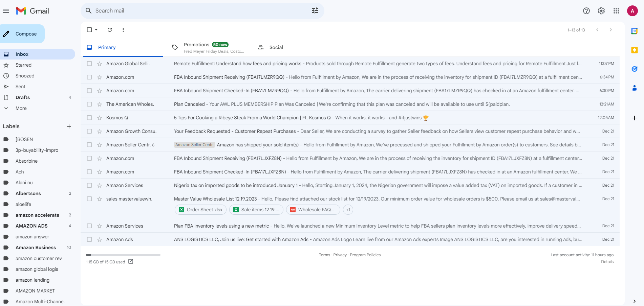
Task: Open the Drafts folder
Action: click(x=23, y=97)
